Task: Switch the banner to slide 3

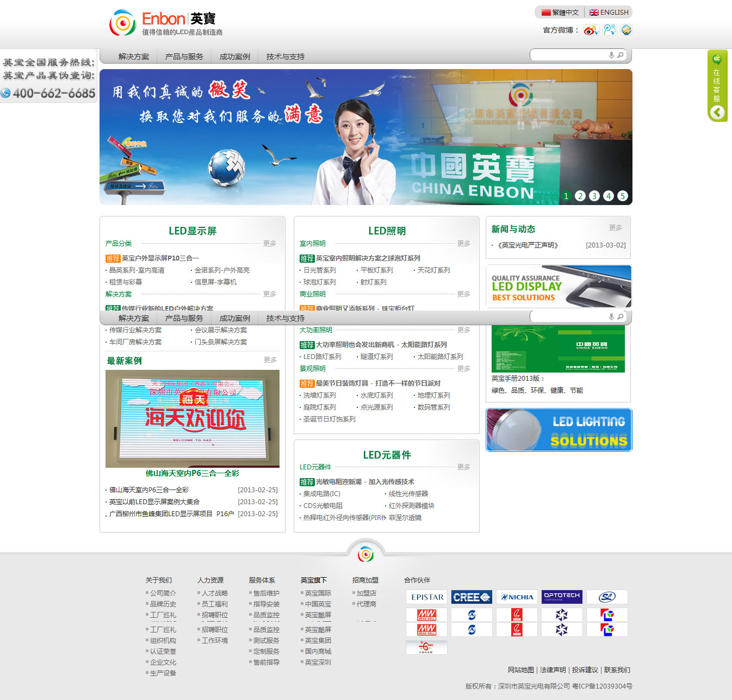Action: coord(594,196)
